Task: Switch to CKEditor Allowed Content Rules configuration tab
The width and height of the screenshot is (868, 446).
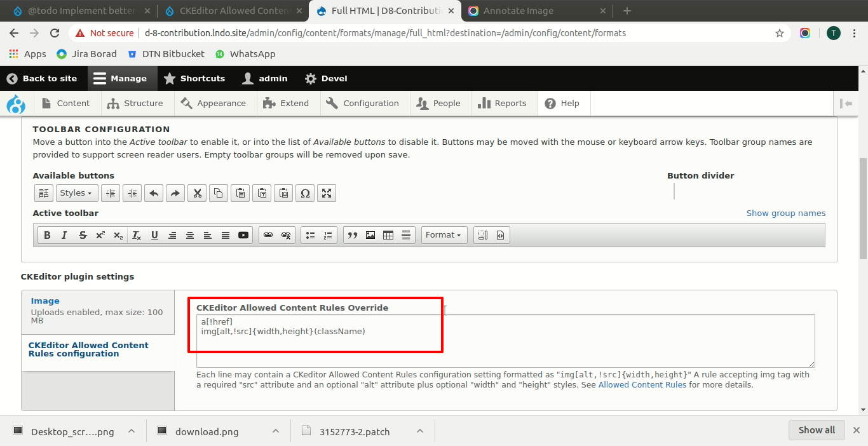Action: (x=88, y=349)
